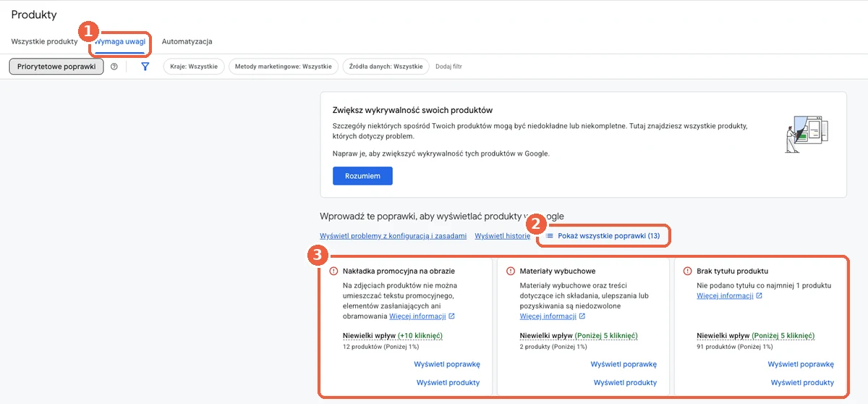Click the Dodaj filtr field

point(448,67)
